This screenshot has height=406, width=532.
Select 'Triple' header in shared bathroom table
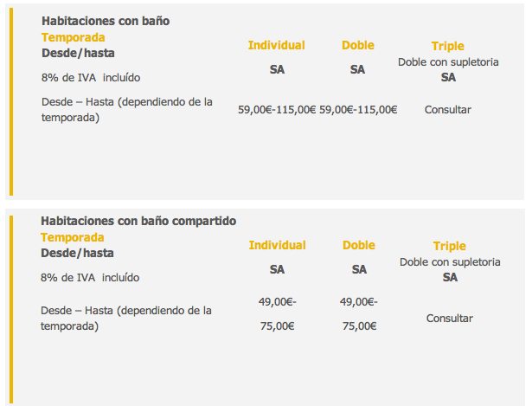pyautogui.click(x=450, y=246)
